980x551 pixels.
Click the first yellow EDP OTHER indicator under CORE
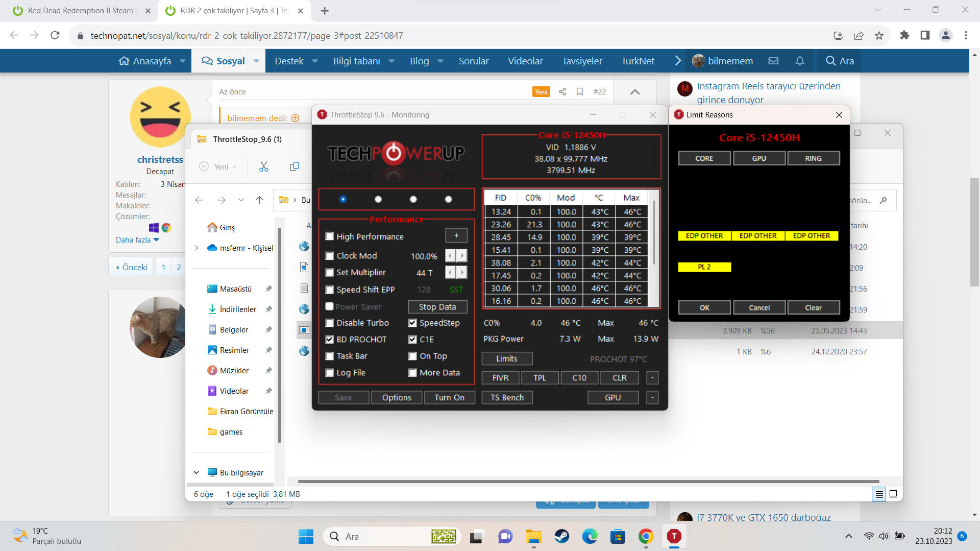coord(704,236)
